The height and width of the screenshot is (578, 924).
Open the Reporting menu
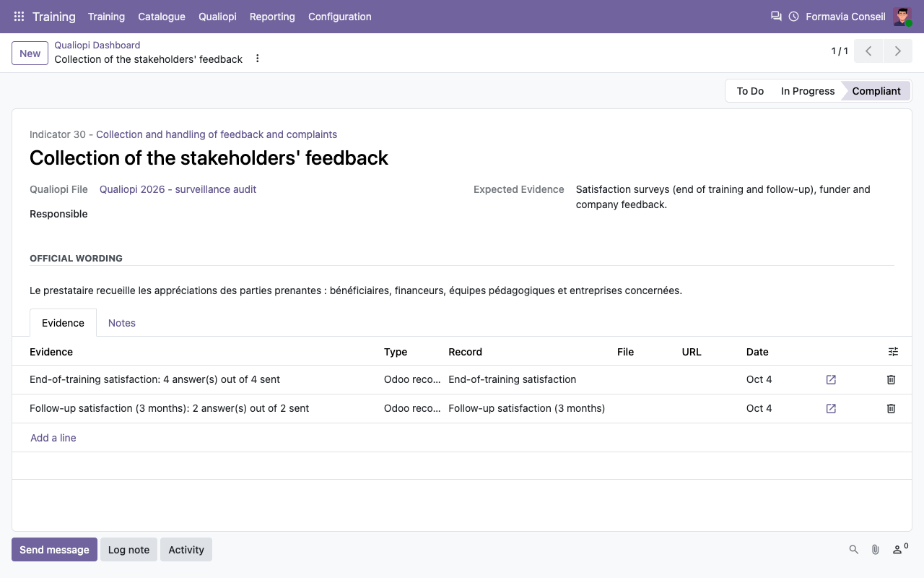click(x=272, y=17)
